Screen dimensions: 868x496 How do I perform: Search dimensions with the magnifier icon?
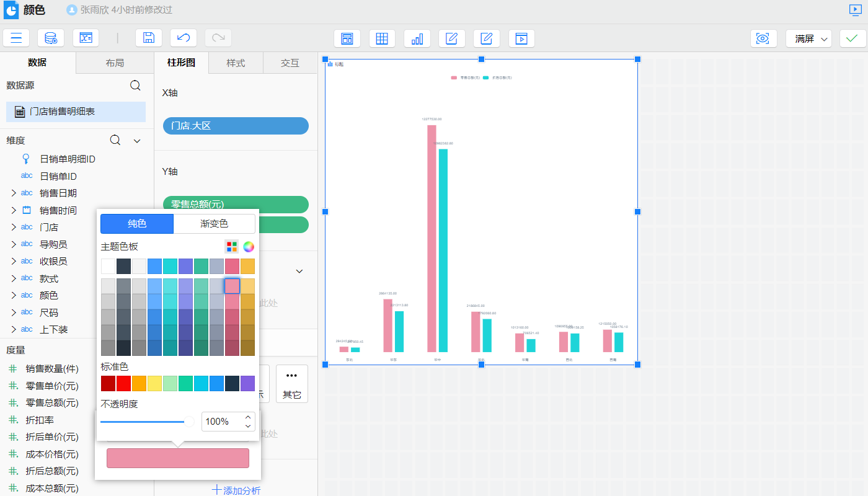[x=115, y=141]
